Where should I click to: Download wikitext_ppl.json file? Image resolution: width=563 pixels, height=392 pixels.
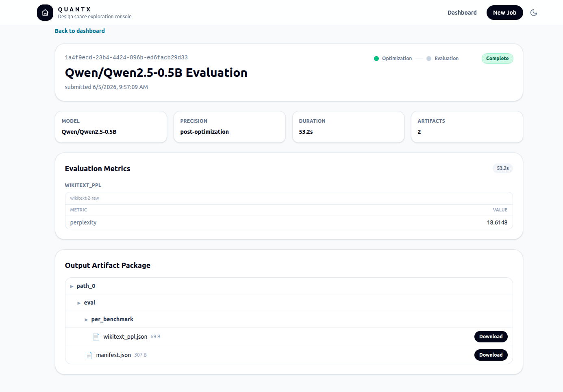pos(491,337)
